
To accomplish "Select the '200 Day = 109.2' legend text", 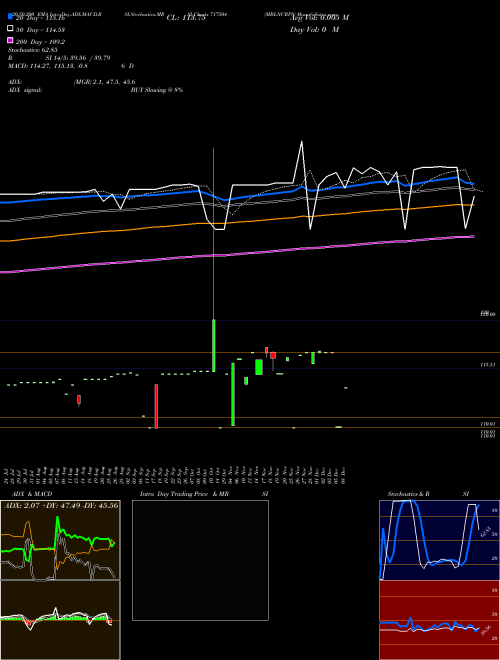I will (x=40, y=42).
